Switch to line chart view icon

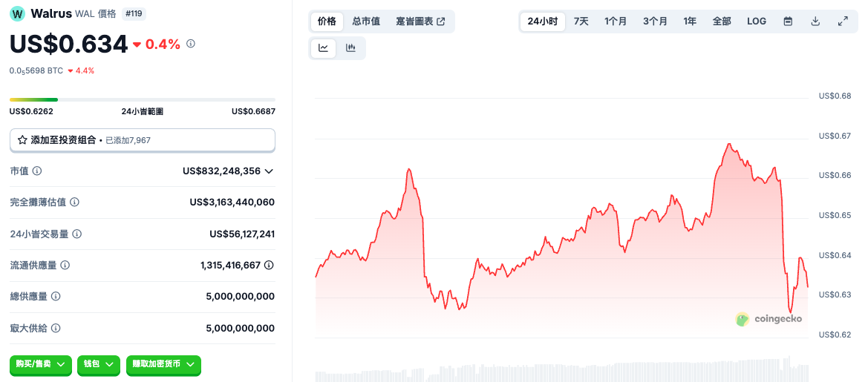[x=323, y=48]
